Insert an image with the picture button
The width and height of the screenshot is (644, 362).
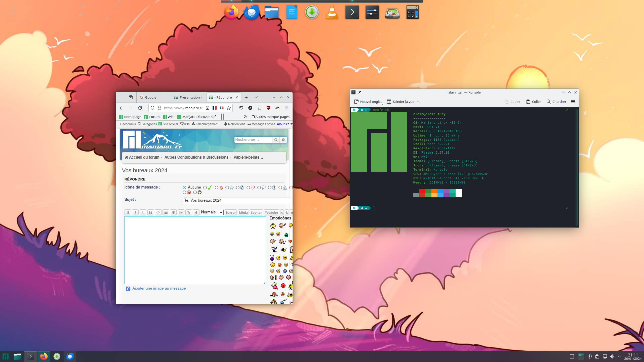click(x=181, y=212)
